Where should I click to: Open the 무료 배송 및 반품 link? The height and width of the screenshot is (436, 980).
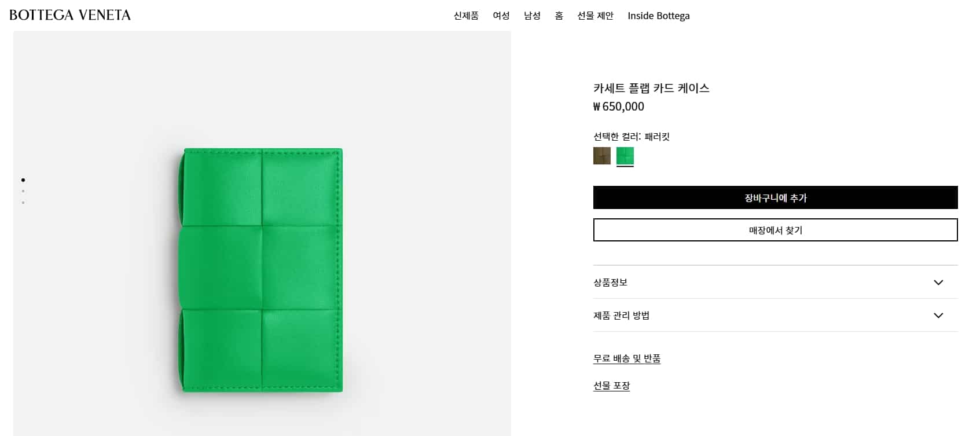click(x=627, y=358)
